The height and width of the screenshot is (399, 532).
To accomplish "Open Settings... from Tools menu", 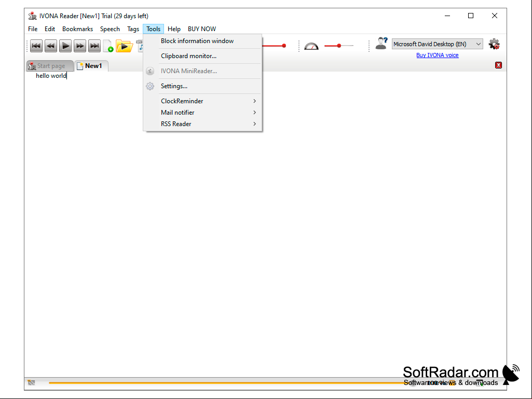I will coord(202,86).
